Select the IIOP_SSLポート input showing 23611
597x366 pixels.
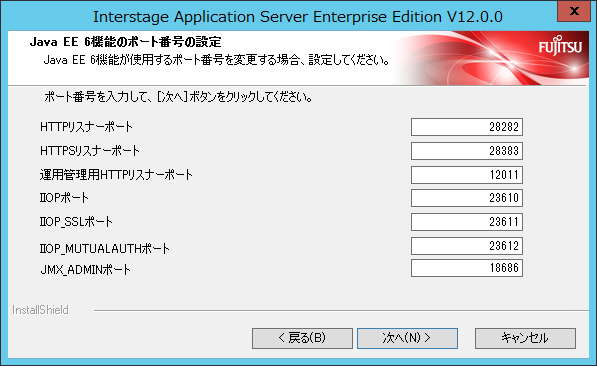click(x=467, y=222)
